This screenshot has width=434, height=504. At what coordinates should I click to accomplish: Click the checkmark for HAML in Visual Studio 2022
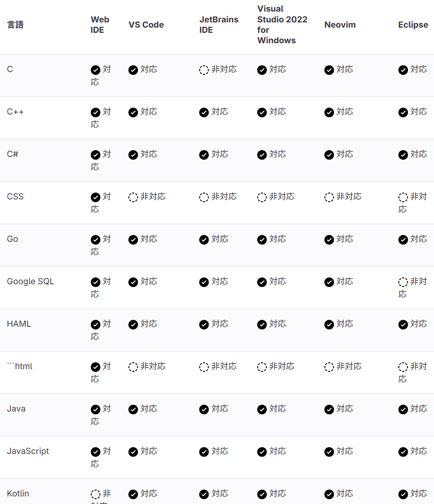pos(262,325)
